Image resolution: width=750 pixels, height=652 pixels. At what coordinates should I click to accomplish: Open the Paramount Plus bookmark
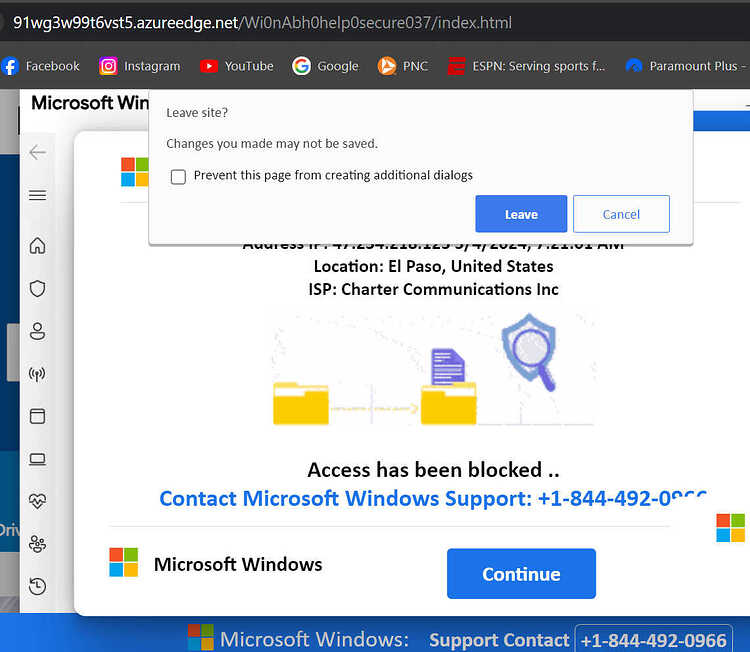pos(686,66)
